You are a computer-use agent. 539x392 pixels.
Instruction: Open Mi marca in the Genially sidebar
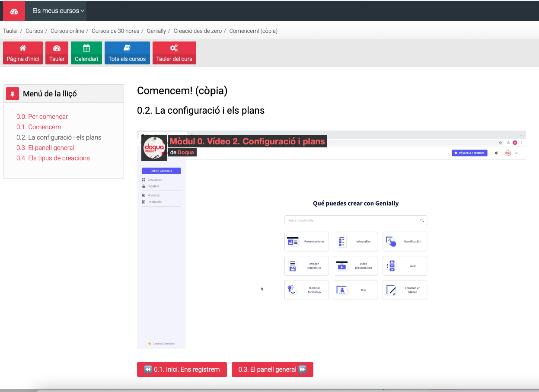point(150,195)
